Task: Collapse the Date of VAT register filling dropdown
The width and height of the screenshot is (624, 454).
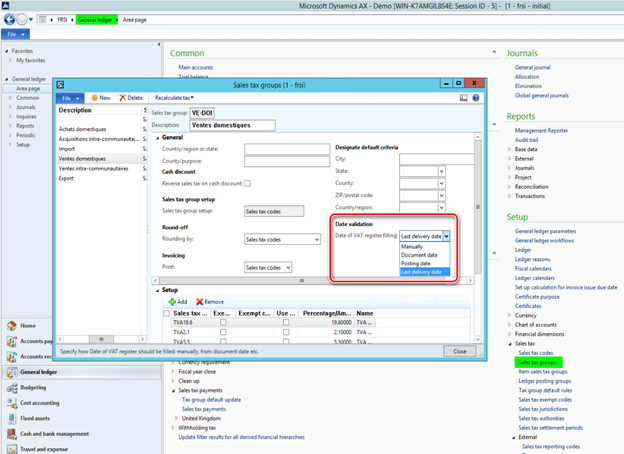Action: (x=447, y=236)
